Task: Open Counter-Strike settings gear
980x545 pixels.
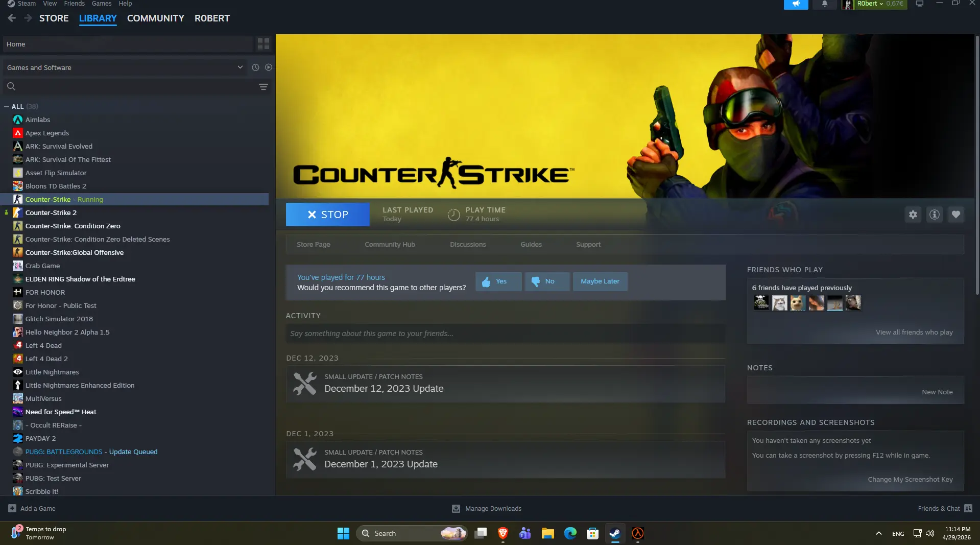Action: pyautogui.click(x=913, y=215)
